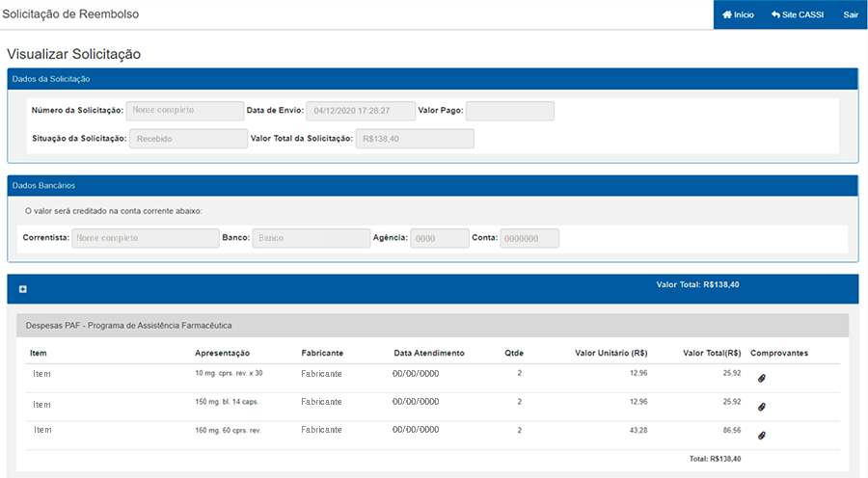Viewport: 868px width, 478px height.
Task: Click the Valor Total(R$) column header
Action: (x=712, y=353)
